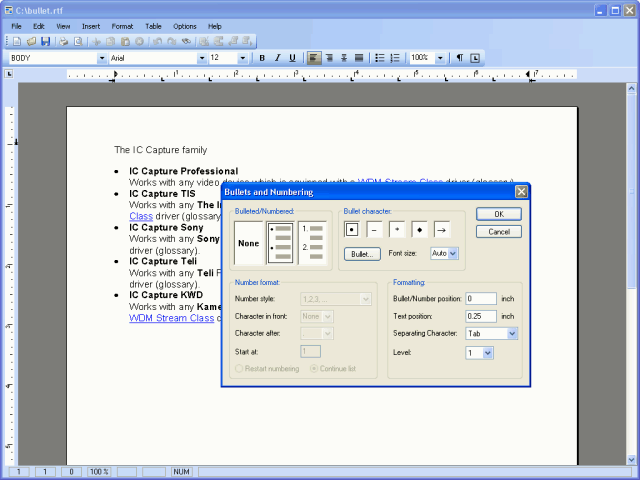Click the Save icon in toolbar
This screenshot has width=640, height=480.
click(x=45, y=41)
